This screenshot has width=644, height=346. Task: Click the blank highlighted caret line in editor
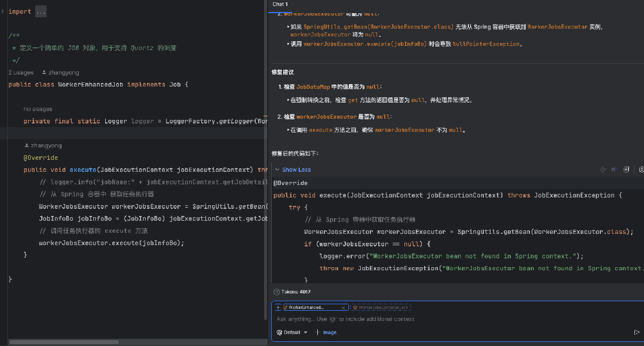[133, 133]
